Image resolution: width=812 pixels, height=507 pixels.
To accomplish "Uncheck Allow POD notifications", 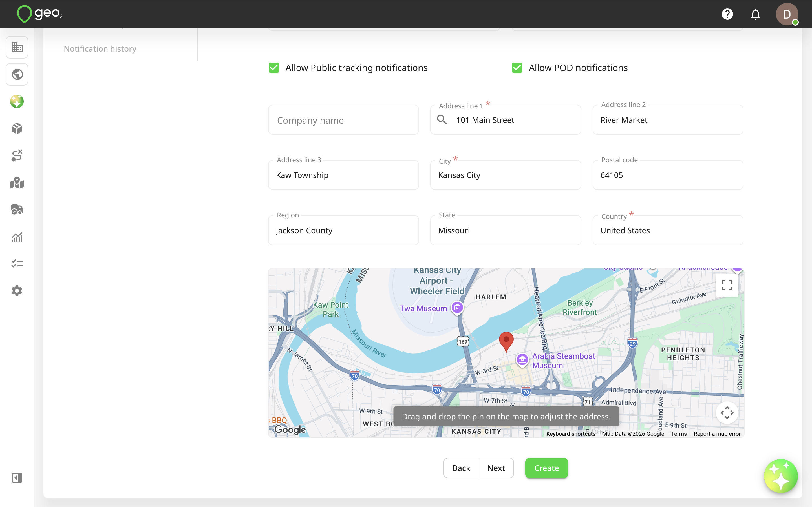I will pyautogui.click(x=517, y=68).
